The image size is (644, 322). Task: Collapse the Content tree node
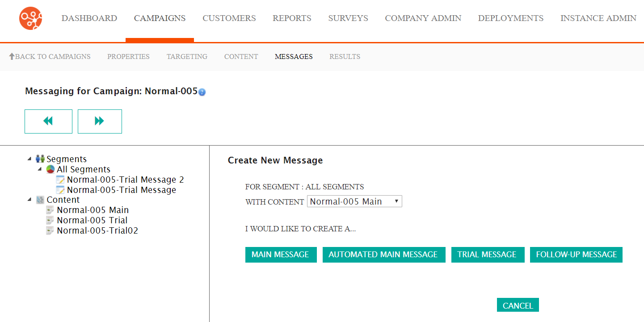point(29,200)
